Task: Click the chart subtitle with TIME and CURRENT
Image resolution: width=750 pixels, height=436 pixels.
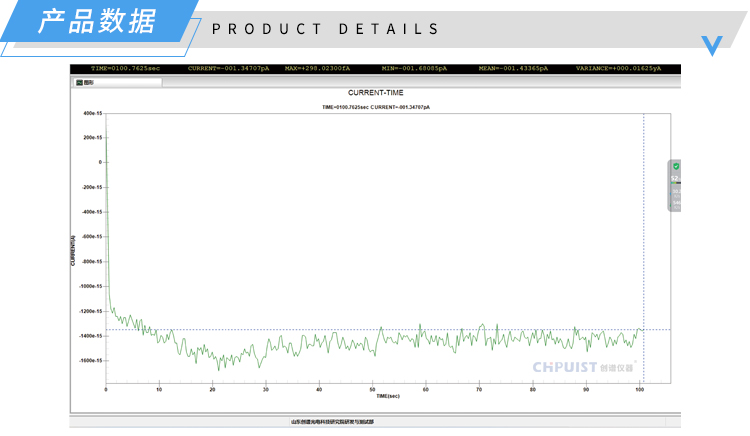Action: pyautogui.click(x=376, y=107)
